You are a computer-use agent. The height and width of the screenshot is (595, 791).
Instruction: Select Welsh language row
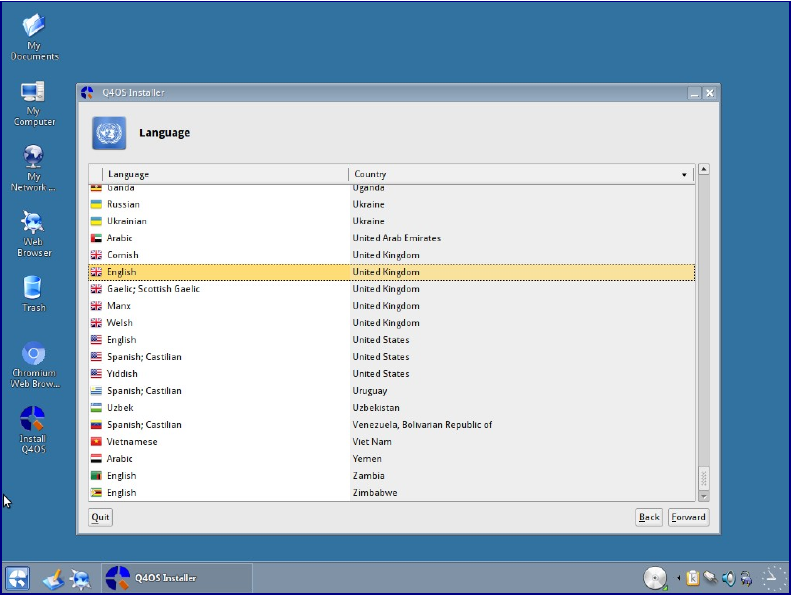[x=391, y=323]
